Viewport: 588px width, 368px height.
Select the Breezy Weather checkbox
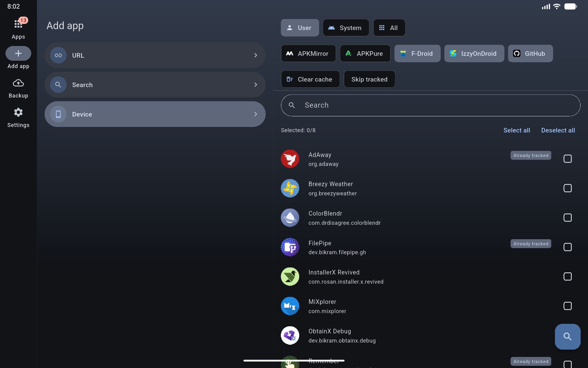click(x=567, y=188)
